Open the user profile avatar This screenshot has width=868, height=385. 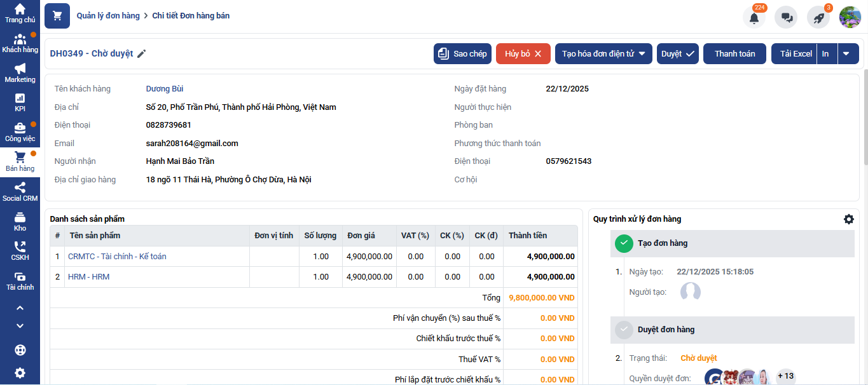(850, 17)
